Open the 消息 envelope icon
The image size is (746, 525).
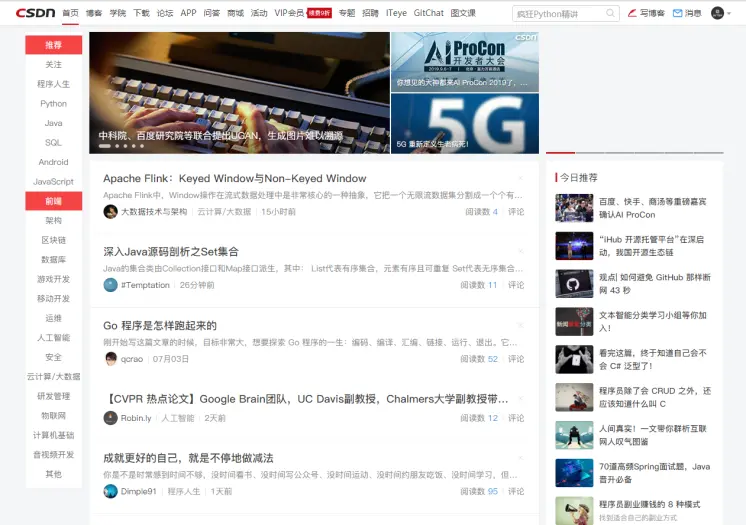(x=677, y=13)
